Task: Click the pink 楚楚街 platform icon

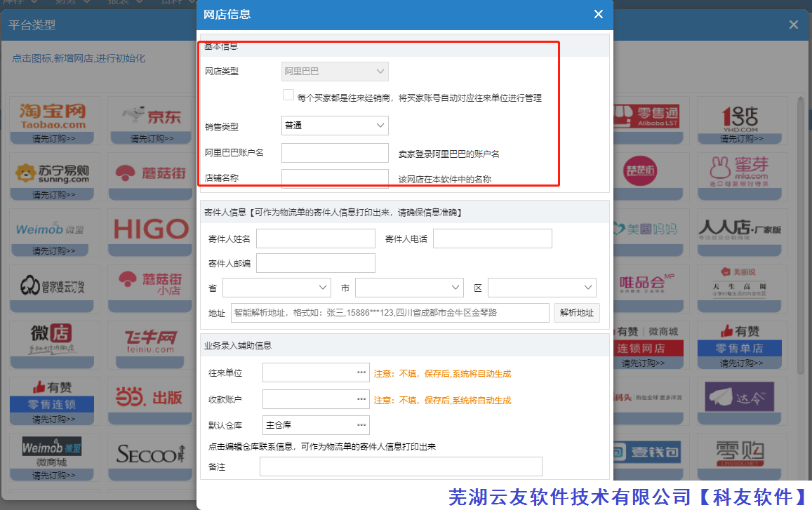Action: coord(641,171)
